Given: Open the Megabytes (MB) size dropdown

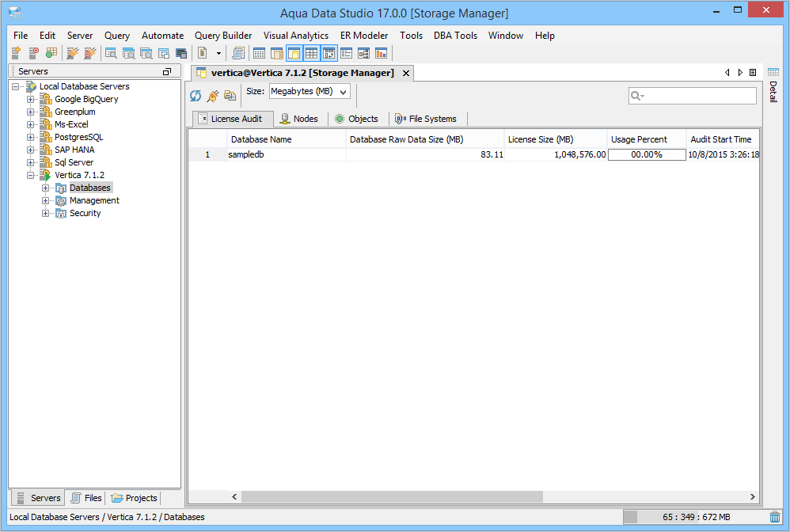Looking at the screenshot, I should click(x=310, y=92).
